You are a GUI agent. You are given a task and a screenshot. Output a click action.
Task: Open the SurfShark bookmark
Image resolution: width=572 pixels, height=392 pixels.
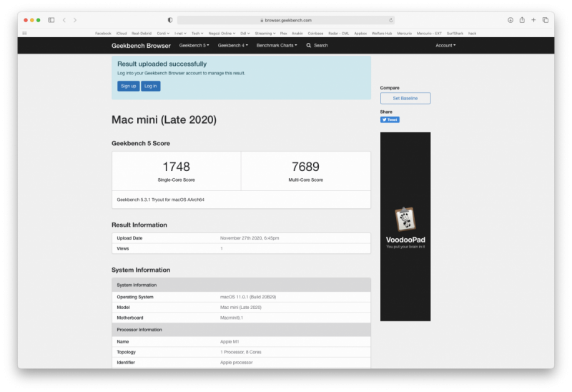[455, 33]
